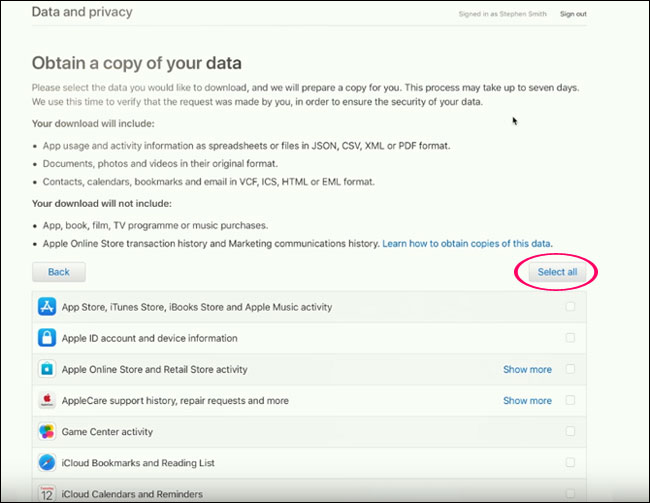Check the Apple ID account information box
The height and width of the screenshot is (503, 650).
[570, 338]
